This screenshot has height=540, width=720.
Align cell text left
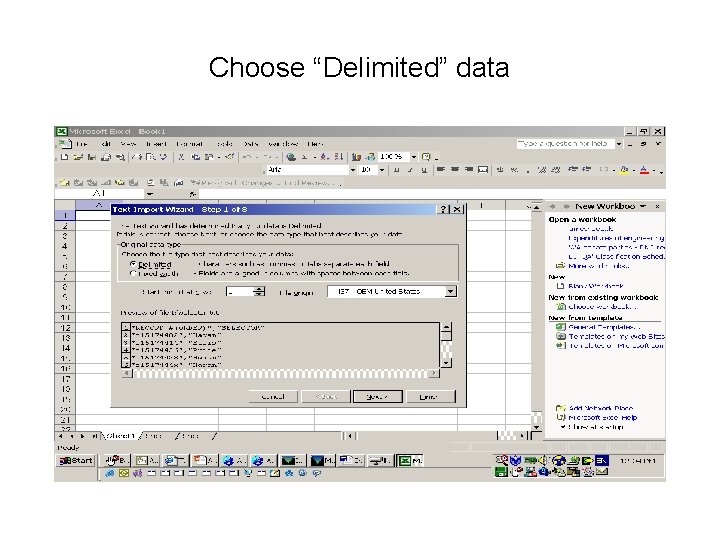click(x=441, y=170)
